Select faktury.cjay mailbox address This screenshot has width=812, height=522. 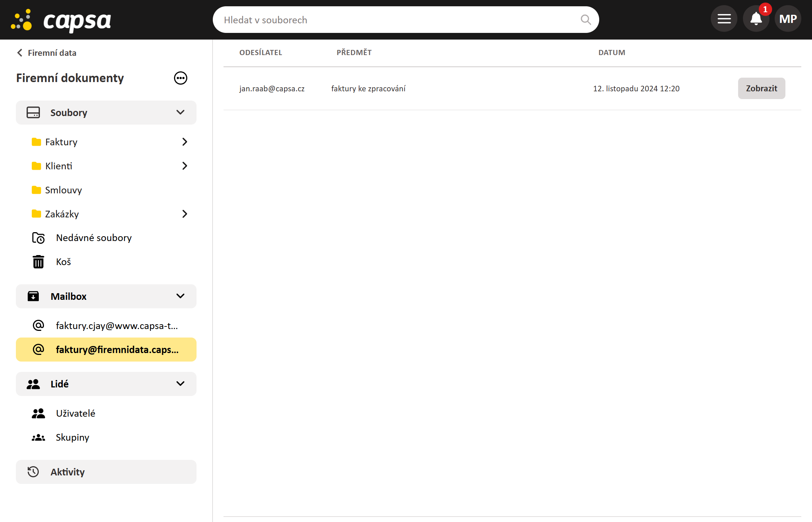click(116, 326)
